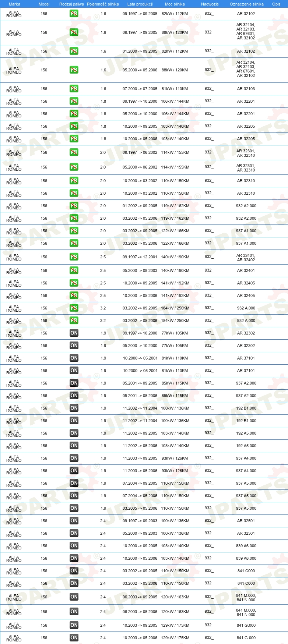This screenshot has height=644, width=288.
Task: Click the 'Pojemność silnika' column header
Action: [103, 4]
